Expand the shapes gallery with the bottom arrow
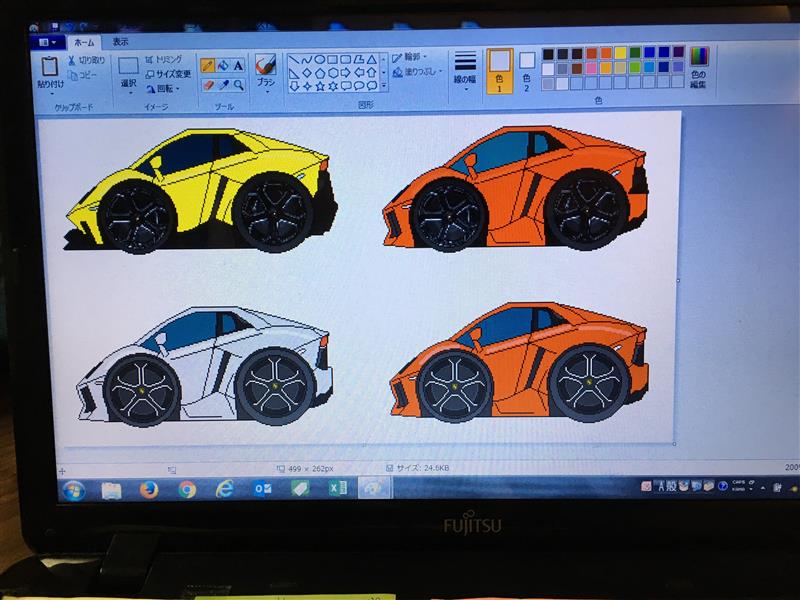This screenshot has height=600, width=800. coord(384,86)
